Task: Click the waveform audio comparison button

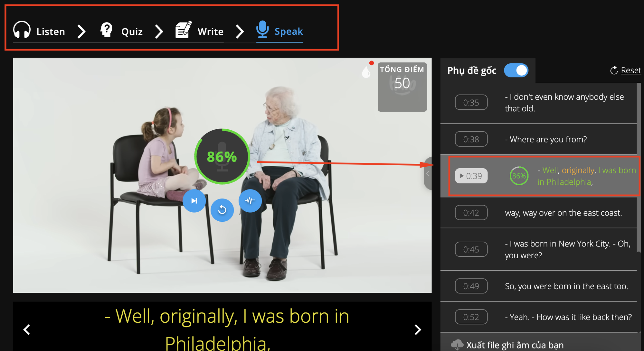Action: point(250,201)
